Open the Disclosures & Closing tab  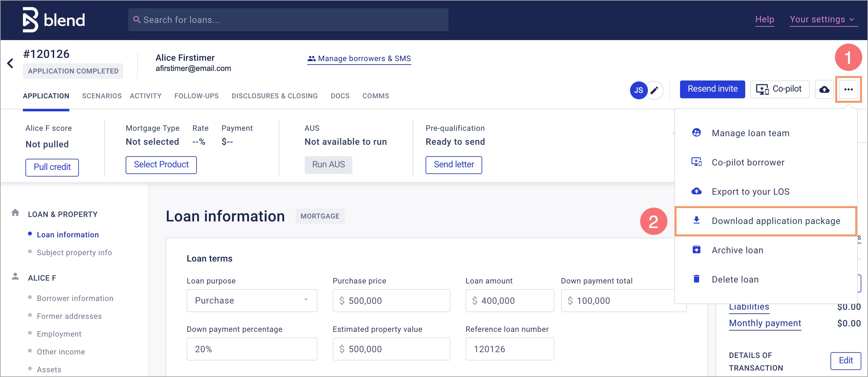[x=274, y=96]
